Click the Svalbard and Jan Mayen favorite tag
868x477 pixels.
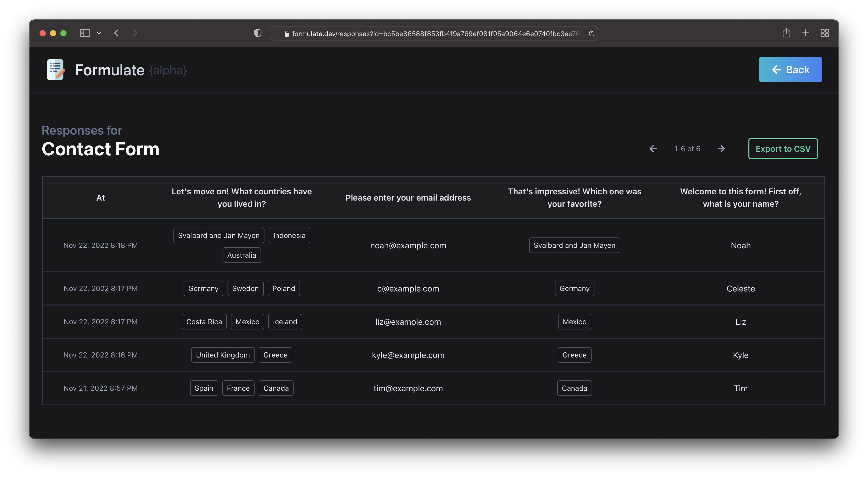(x=574, y=246)
